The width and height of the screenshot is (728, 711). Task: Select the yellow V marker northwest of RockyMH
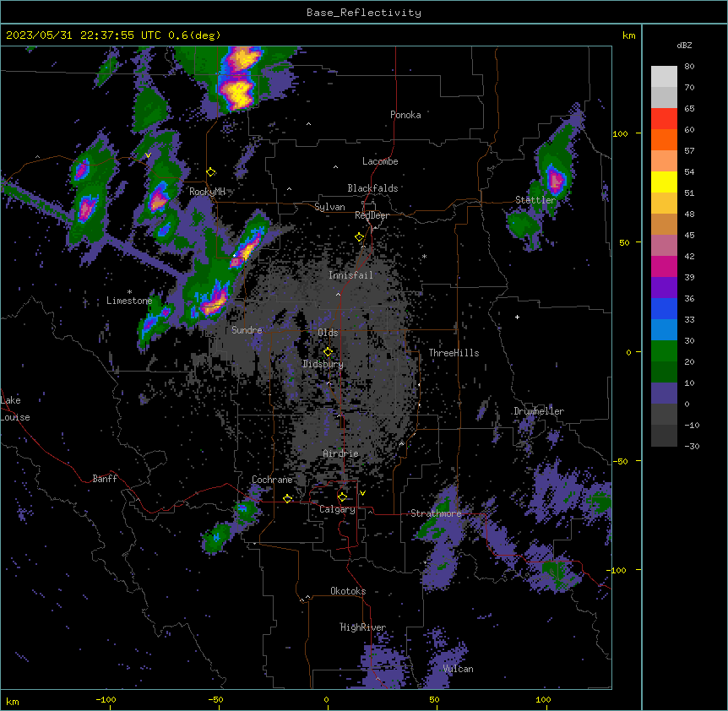tap(148, 155)
